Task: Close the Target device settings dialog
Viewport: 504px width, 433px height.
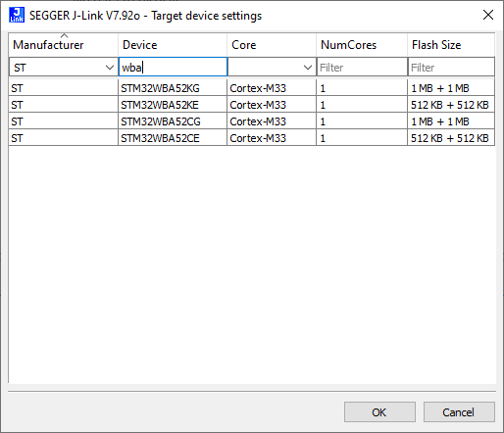Action: point(488,15)
